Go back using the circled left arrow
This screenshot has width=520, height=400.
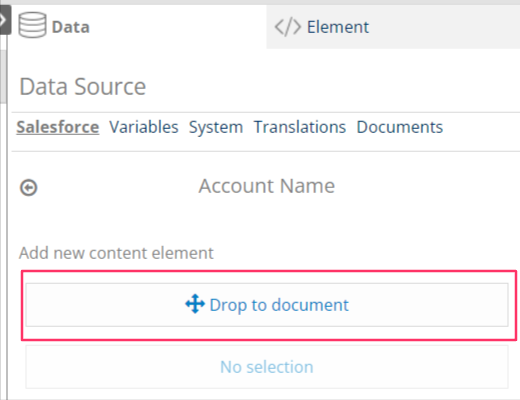coord(29,187)
